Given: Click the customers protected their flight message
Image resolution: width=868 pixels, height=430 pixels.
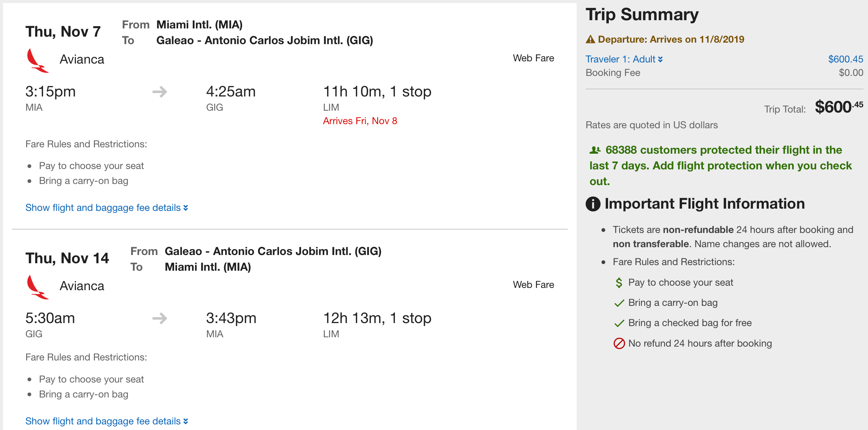Looking at the screenshot, I should pos(720,166).
